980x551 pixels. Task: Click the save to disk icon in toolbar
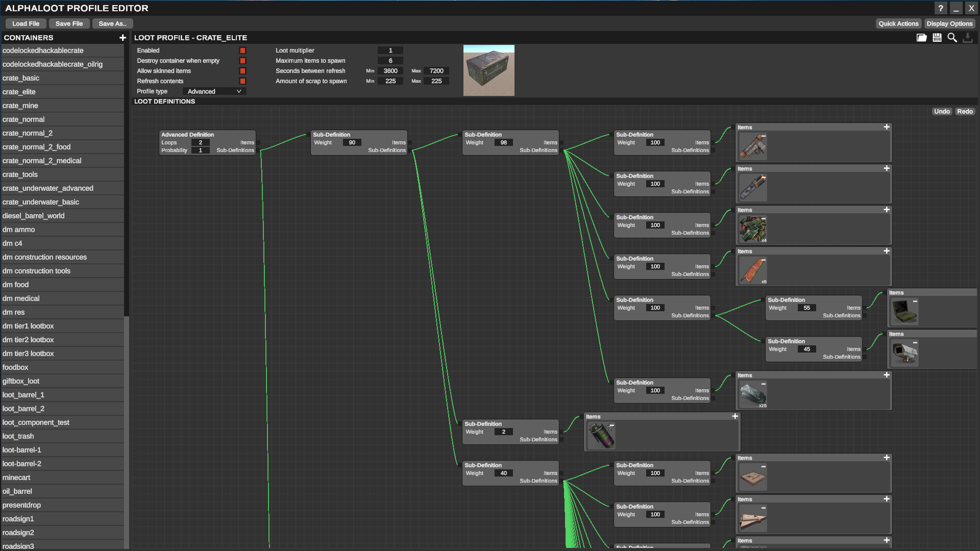tap(937, 38)
